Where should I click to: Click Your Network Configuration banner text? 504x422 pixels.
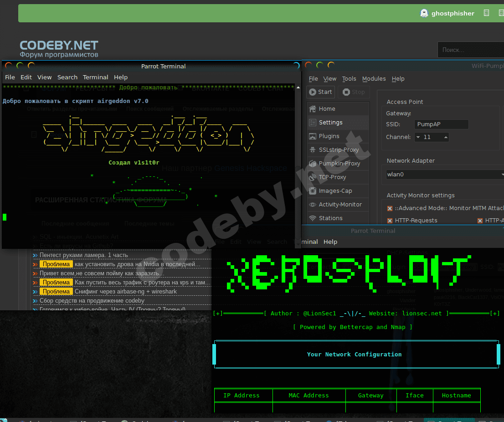click(x=354, y=355)
